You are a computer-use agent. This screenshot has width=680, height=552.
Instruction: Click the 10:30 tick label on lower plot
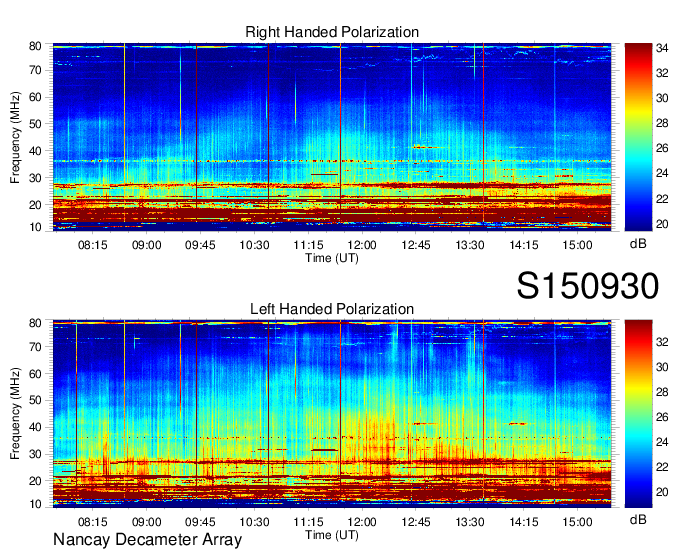pos(254,522)
